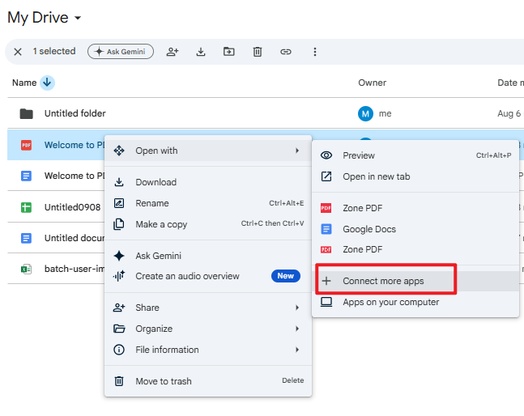Choose Open with in context menu
524x416 pixels.
pos(208,151)
